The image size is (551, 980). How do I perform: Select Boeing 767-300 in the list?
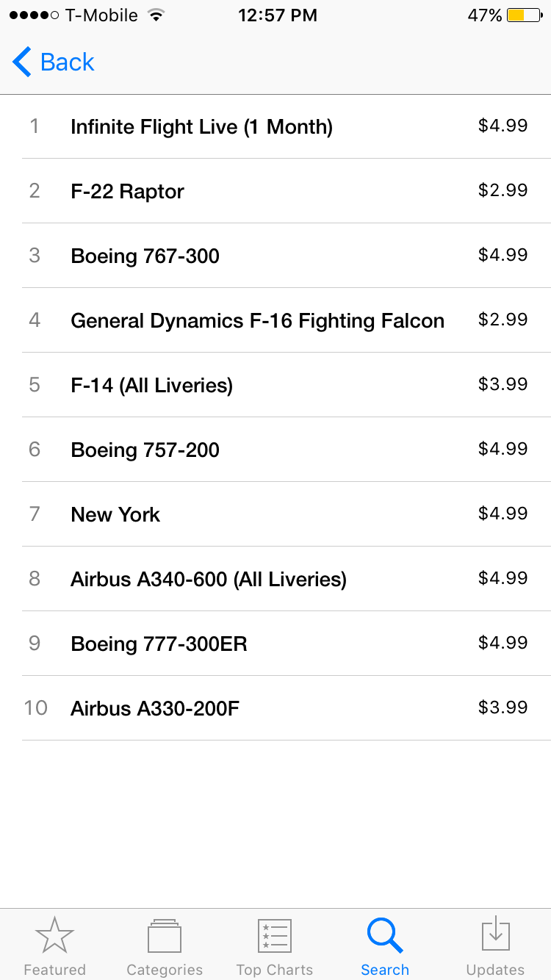coord(145,256)
